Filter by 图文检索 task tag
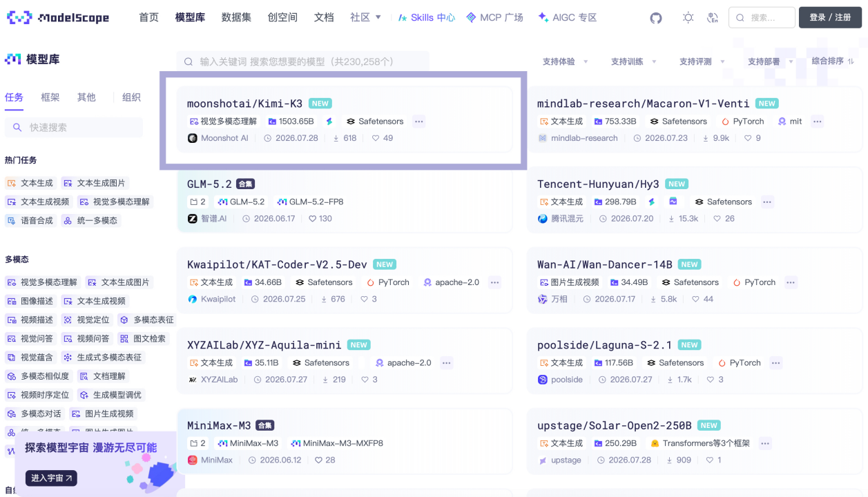 point(142,338)
